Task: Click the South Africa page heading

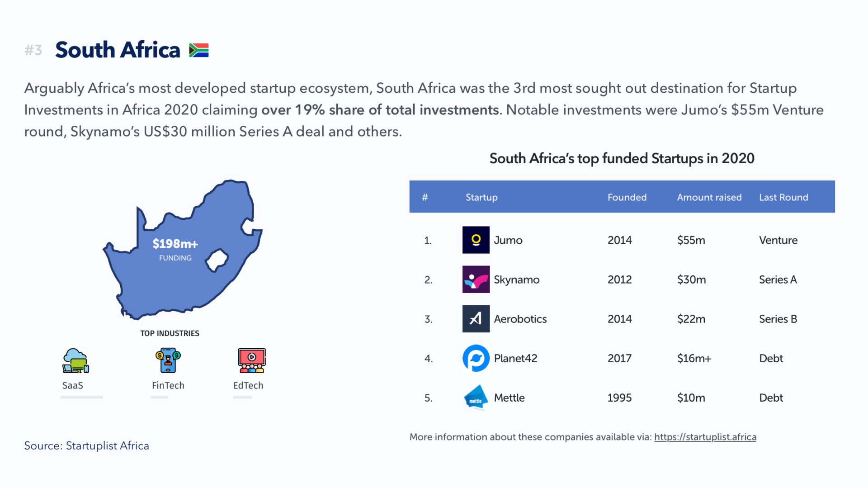Action: (118, 50)
